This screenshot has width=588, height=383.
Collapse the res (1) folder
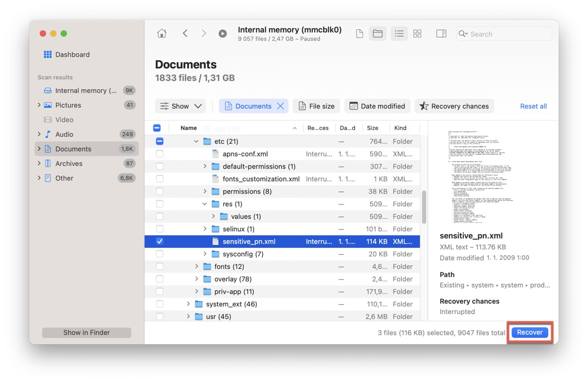pyautogui.click(x=205, y=204)
